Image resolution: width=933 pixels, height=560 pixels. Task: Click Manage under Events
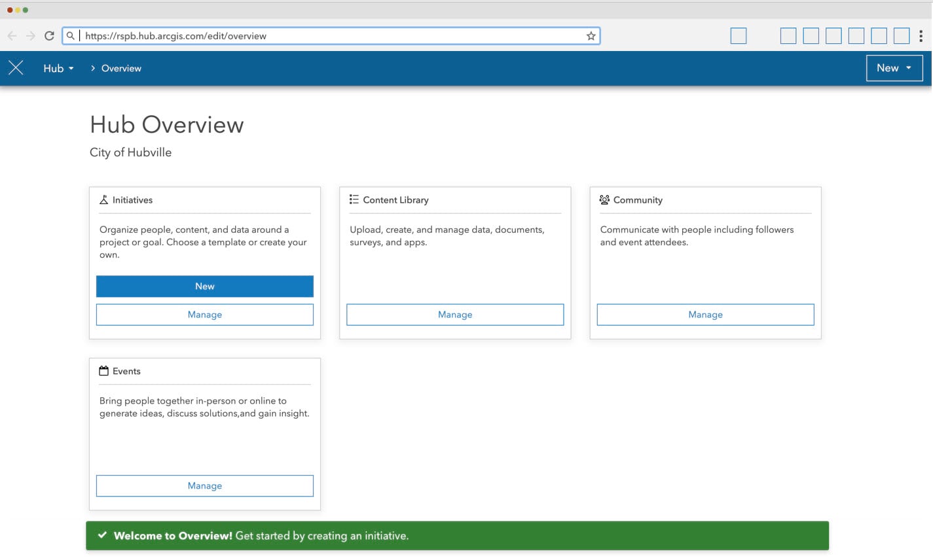pyautogui.click(x=204, y=485)
